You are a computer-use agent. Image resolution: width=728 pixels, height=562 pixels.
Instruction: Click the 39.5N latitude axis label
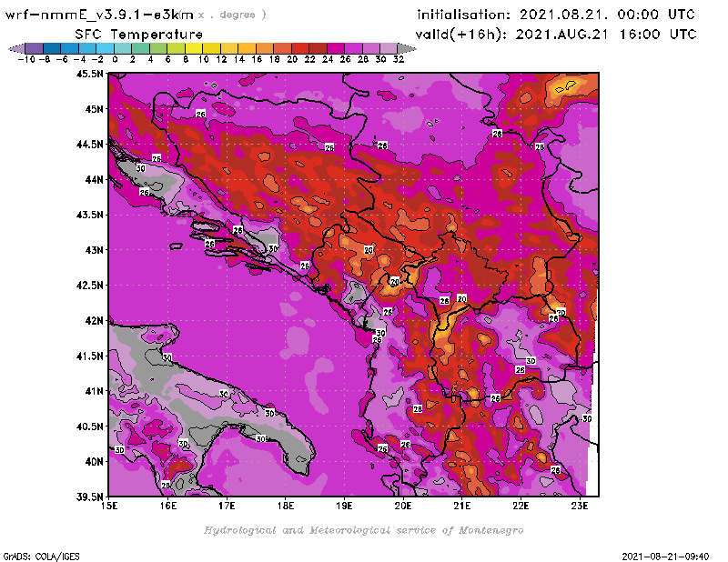tap(89, 497)
